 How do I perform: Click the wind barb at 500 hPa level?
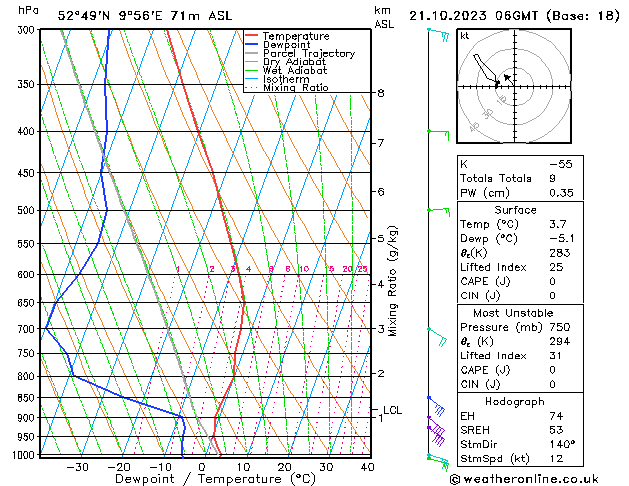[x=437, y=210]
